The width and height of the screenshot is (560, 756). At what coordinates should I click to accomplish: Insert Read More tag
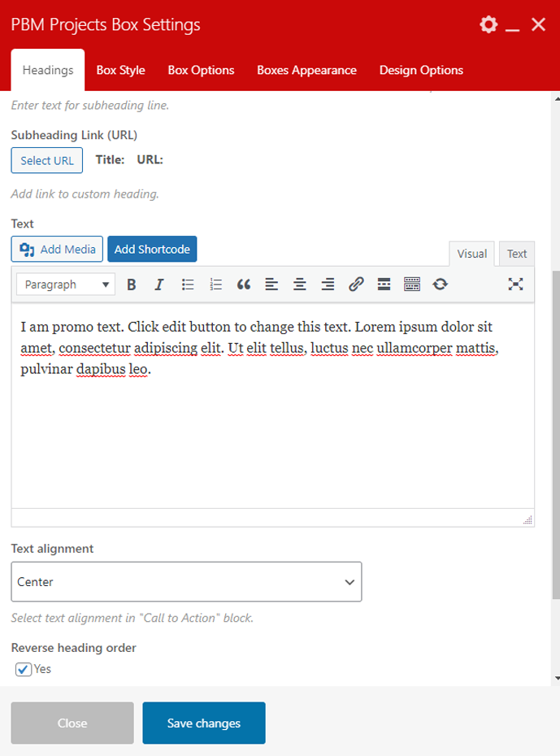[384, 285]
